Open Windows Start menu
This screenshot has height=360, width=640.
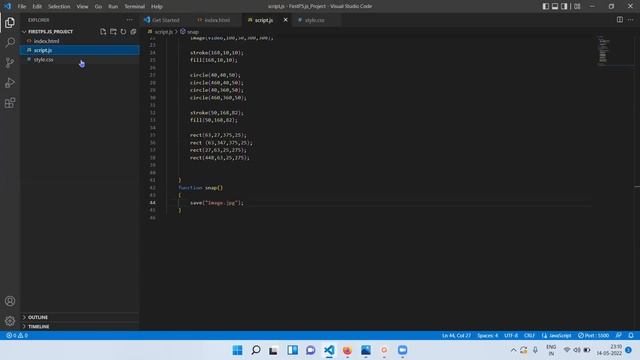click(237, 350)
